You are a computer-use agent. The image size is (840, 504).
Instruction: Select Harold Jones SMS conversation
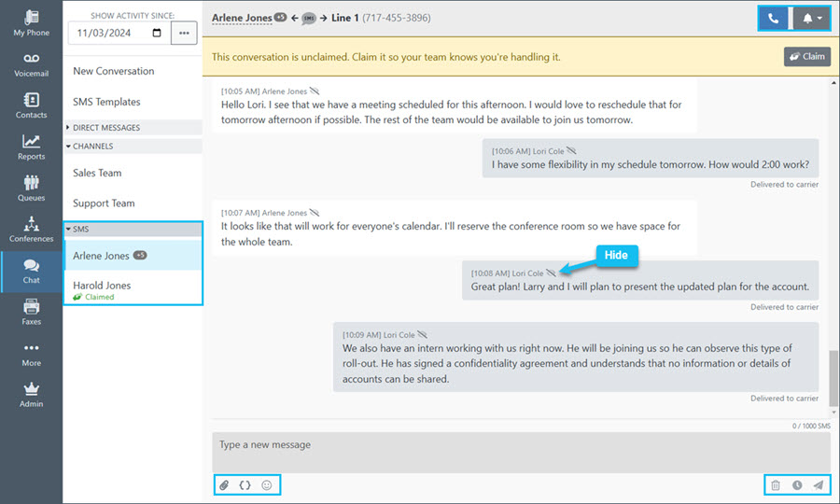133,289
